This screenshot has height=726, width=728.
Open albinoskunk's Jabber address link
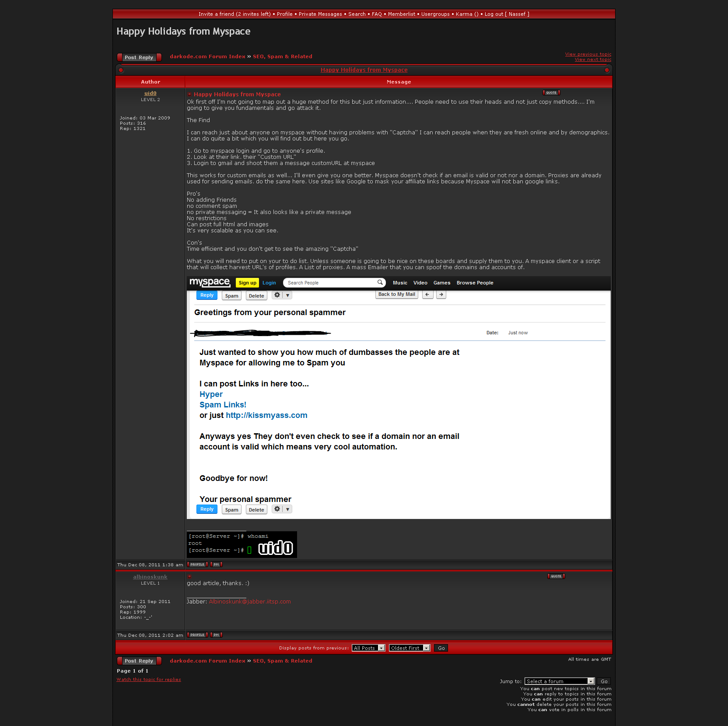coord(249,602)
